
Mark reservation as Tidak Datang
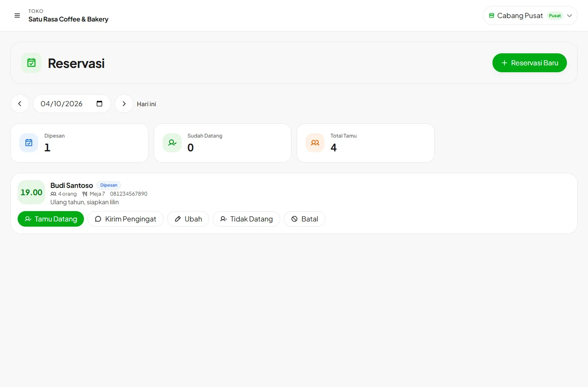coord(246,219)
